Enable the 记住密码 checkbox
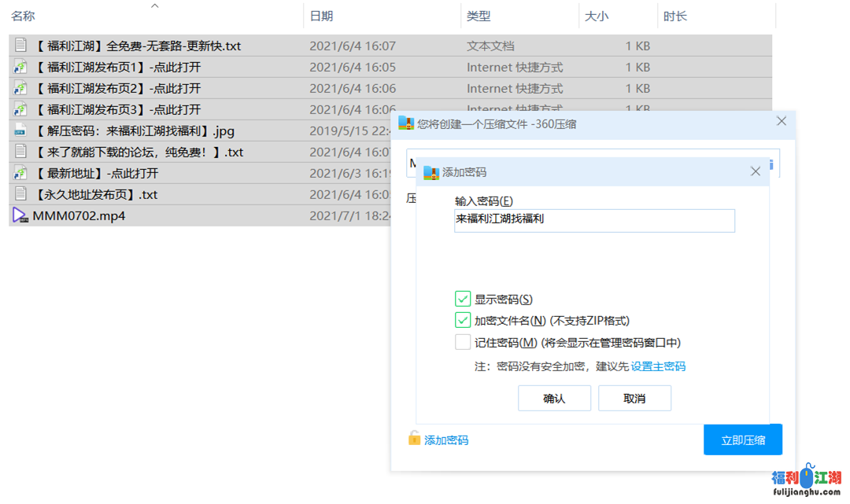 pos(464,340)
